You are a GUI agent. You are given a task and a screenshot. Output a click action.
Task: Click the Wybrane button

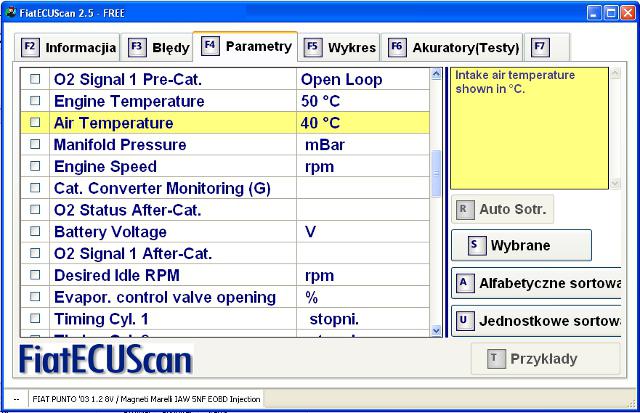tap(521, 245)
